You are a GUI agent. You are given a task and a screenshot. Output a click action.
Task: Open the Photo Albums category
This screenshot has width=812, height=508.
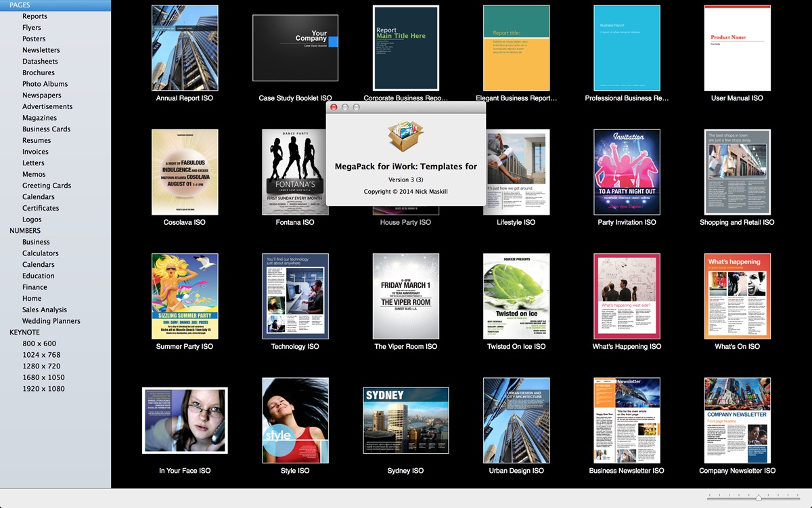pos(45,84)
